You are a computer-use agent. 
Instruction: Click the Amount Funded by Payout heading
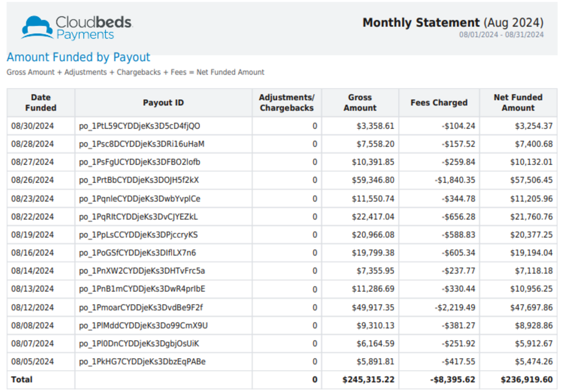(78, 58)
